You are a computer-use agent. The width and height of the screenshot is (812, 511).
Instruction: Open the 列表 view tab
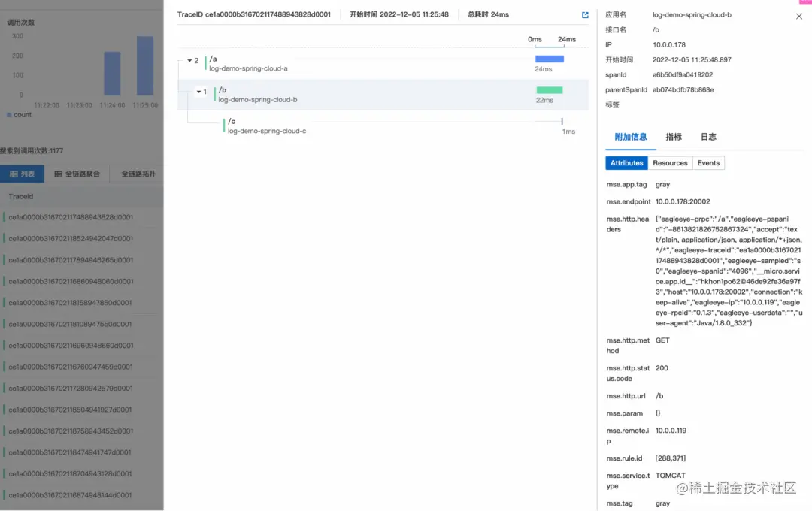[23, 174]
